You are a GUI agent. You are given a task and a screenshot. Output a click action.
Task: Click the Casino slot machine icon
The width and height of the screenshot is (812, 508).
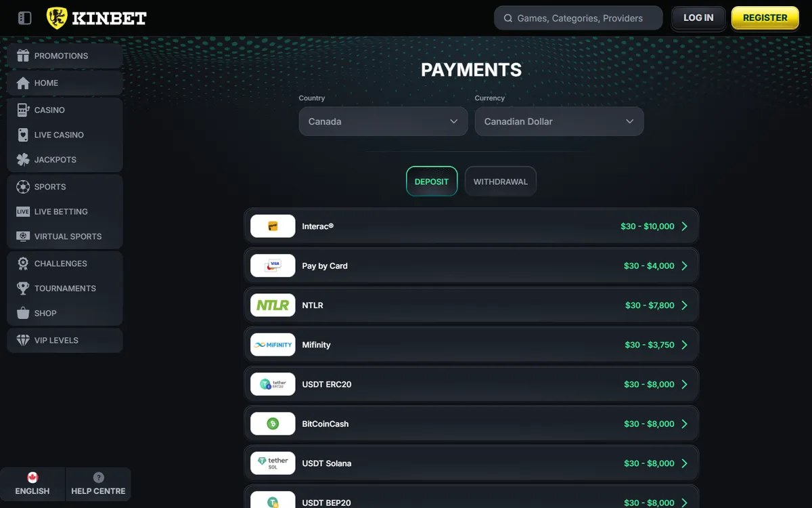point(23,110)
